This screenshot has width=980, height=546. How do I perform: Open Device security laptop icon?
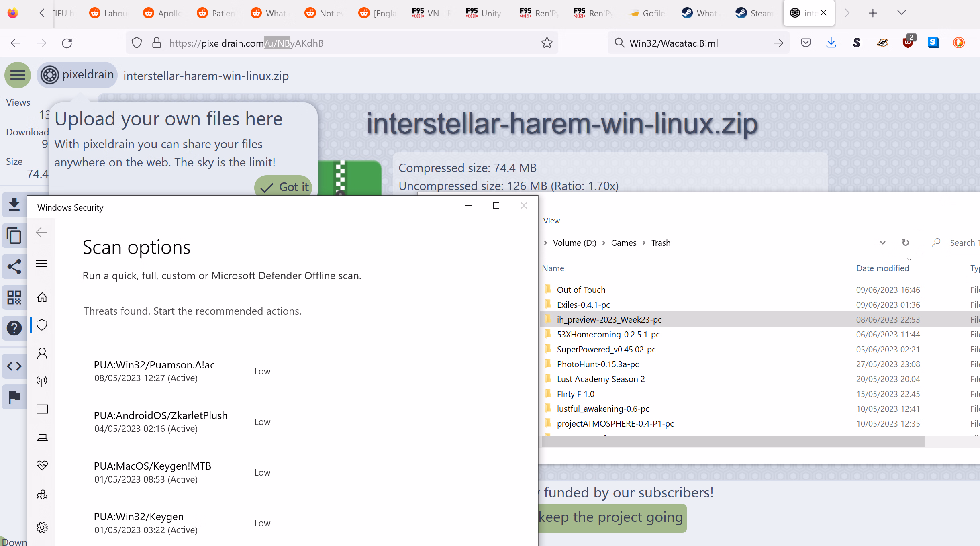click(x=42, y=437)
